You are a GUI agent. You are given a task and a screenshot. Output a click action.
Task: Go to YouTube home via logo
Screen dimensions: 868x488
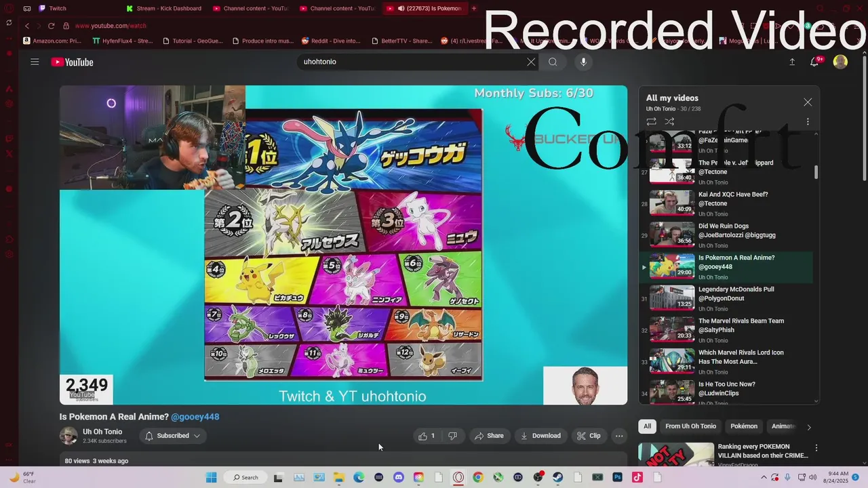point(72,62)
